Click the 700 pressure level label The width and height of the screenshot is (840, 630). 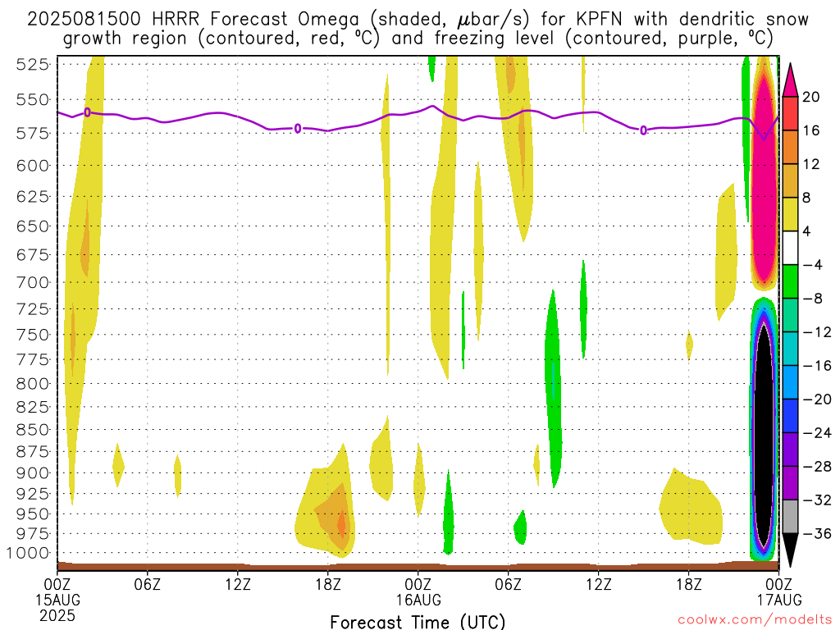point(32,282)
